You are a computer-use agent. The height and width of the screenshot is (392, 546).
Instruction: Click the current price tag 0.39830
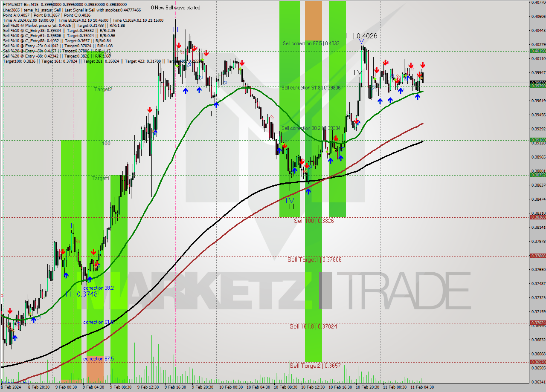click(537, 83)
